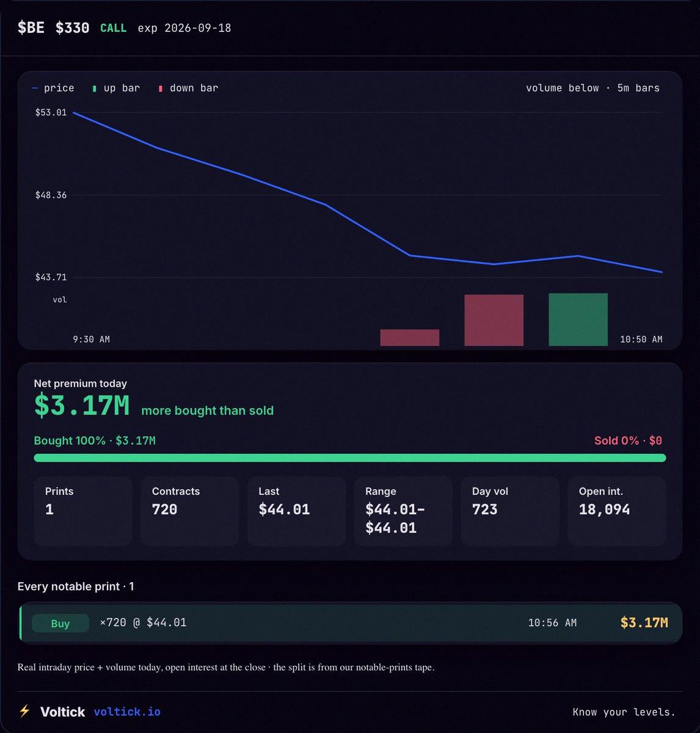Click the CALL option type label
Screen dimensions: 700x733
coord(114,28)
